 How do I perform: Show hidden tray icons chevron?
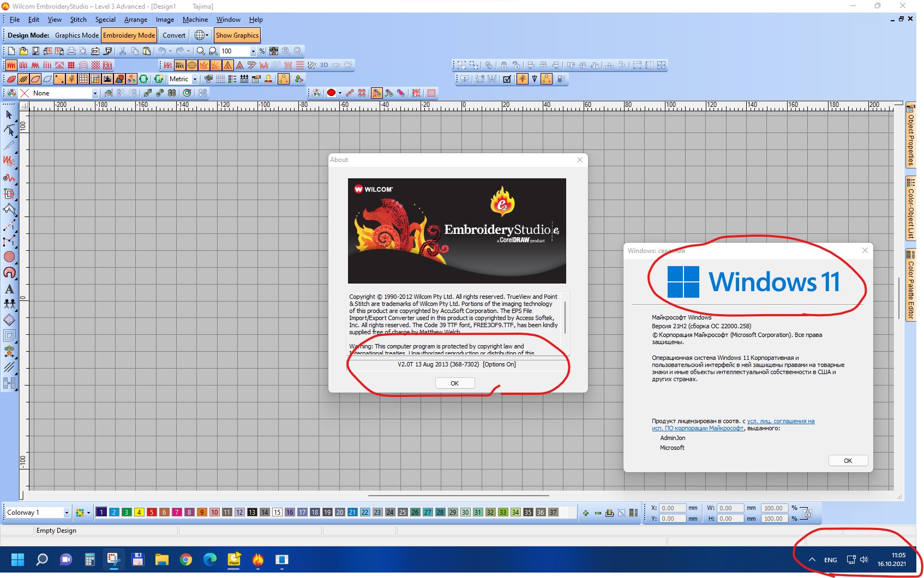(x=812, y=559)
